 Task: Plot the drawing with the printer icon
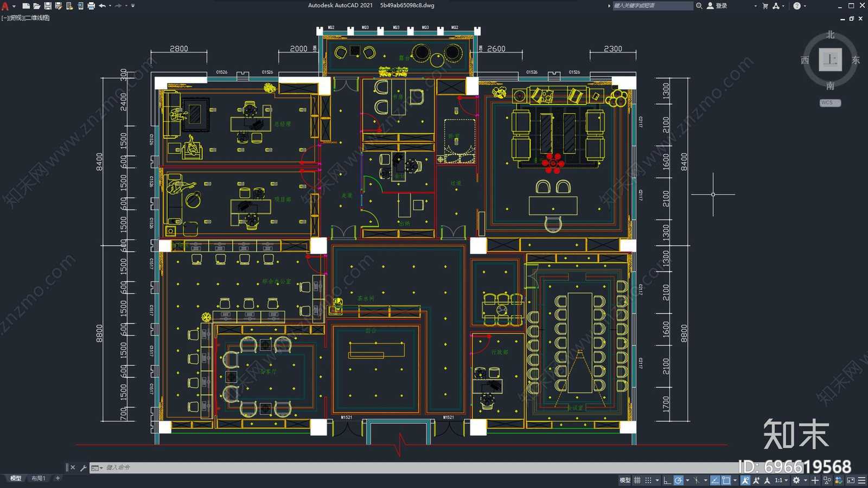click(x=91, y=6)
